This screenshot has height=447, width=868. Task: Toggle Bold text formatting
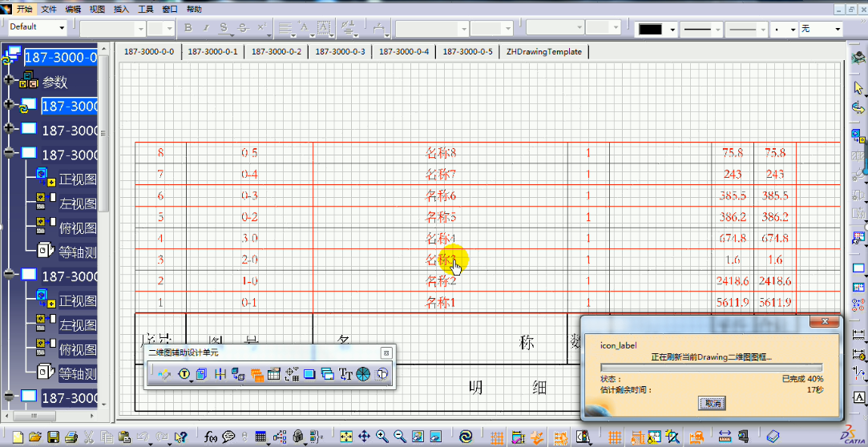(x=188, y=28)
